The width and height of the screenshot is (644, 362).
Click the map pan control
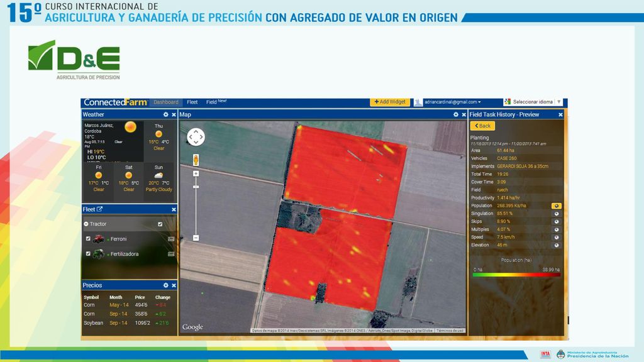196,137
